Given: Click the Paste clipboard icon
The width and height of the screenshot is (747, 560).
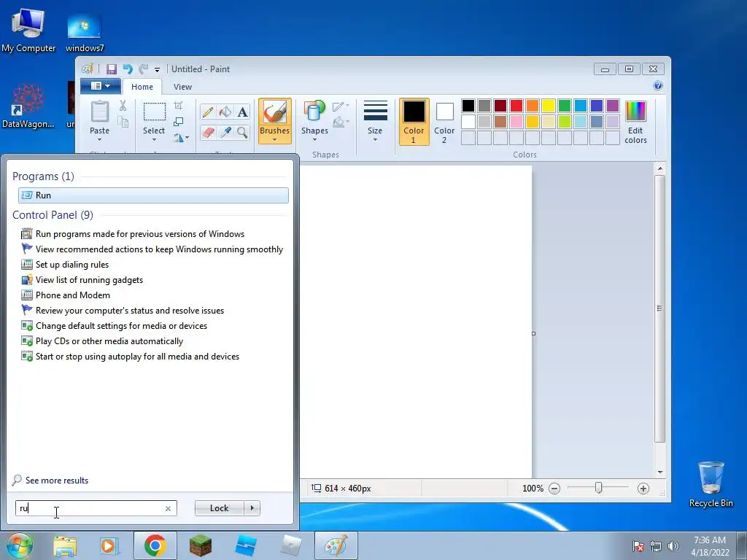Looking at the screenshot, I should (x=99, y=112).
